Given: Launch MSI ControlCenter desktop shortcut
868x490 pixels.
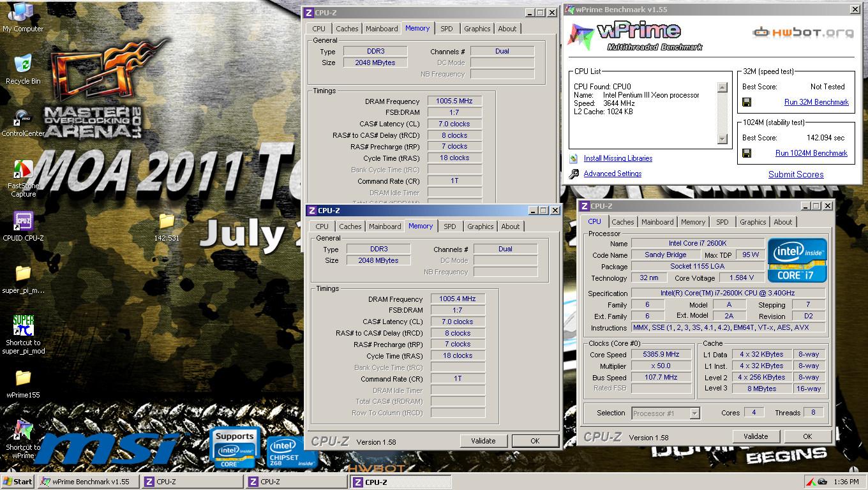Looking at the screenshot, I should point(23,122).
